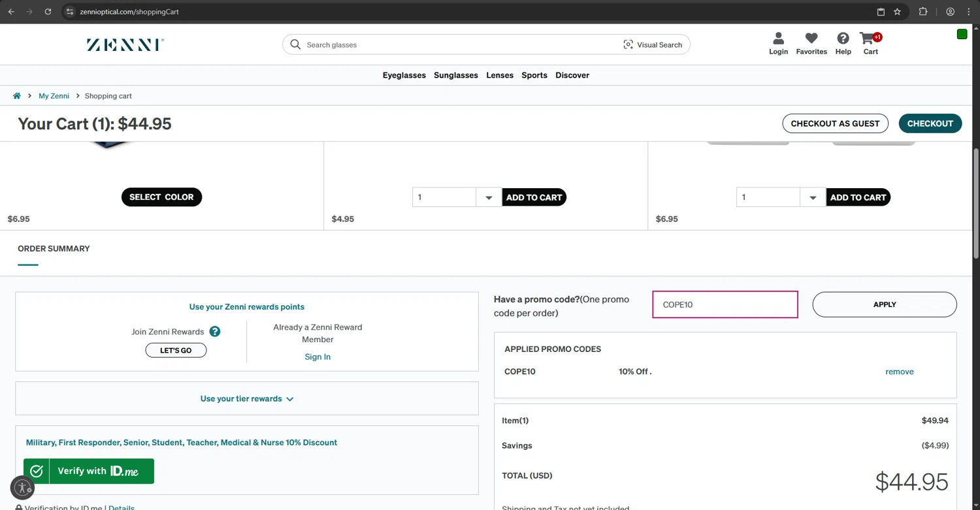Click the total $44.95 amount
The image size is (980, 510).
[911, 482]
